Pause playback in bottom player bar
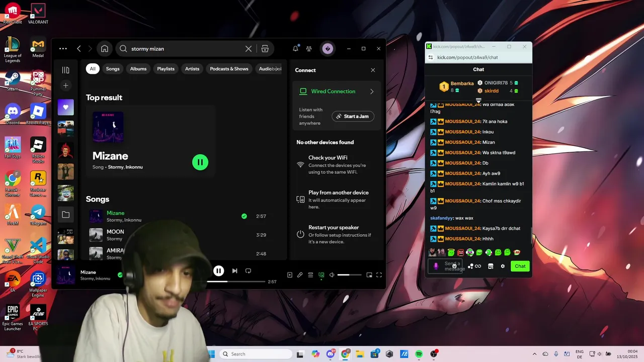This screenshot has width=644, height=362. point(218,270)
